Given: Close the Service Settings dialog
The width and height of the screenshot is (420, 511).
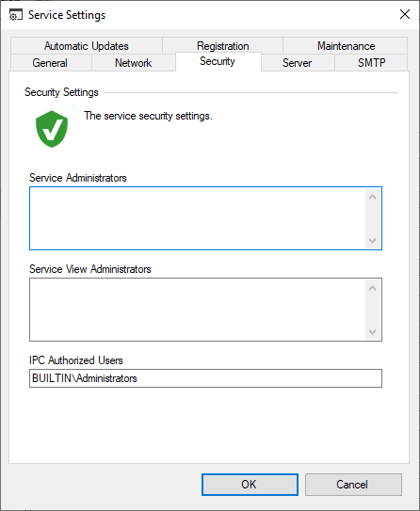Looking at the screenshot, I should (x=405, y=14).
